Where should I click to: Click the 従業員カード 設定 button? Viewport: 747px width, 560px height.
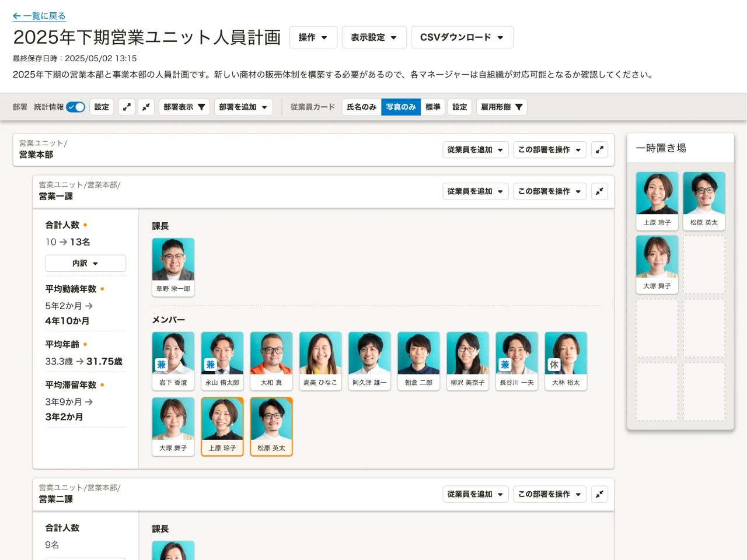(x=460, y=107)
